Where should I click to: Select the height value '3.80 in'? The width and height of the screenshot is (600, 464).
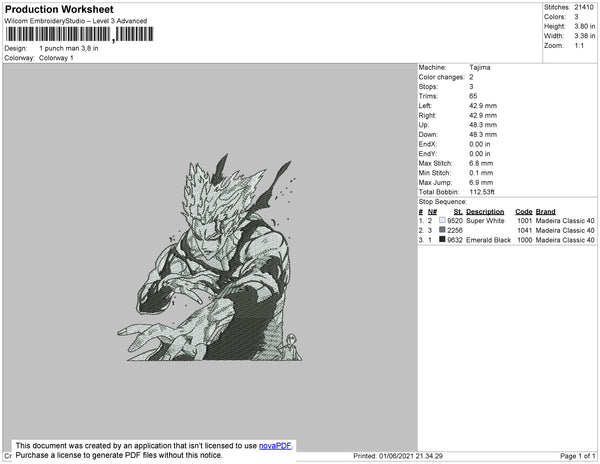coord(584,26)
